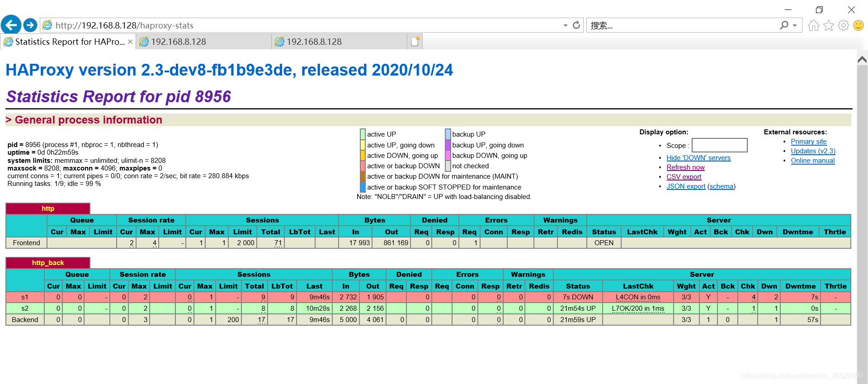The height and width of the screenshot is (384, 868).
Task: Click the L7OK/200 in 1ms LastChk cell
Action: [638, 308]
